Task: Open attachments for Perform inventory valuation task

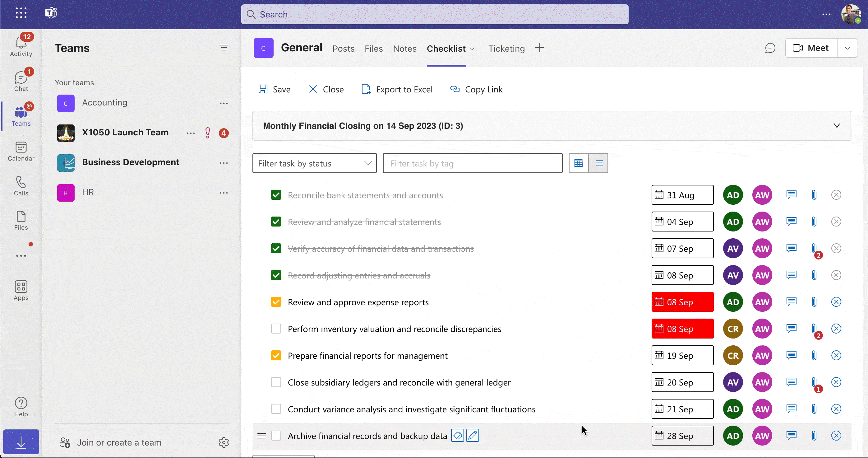Action: pyautogui.click(x=814, y=329)
